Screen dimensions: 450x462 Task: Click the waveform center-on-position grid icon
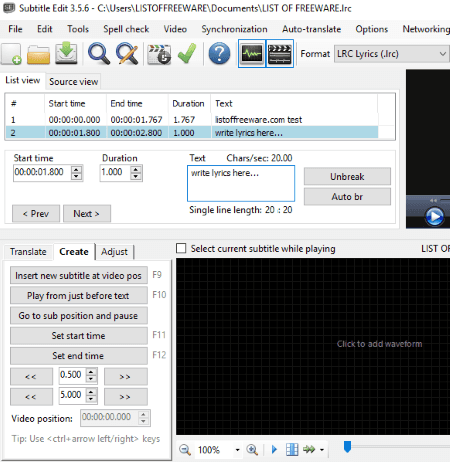pyautogui.click(x=292, y=449)
